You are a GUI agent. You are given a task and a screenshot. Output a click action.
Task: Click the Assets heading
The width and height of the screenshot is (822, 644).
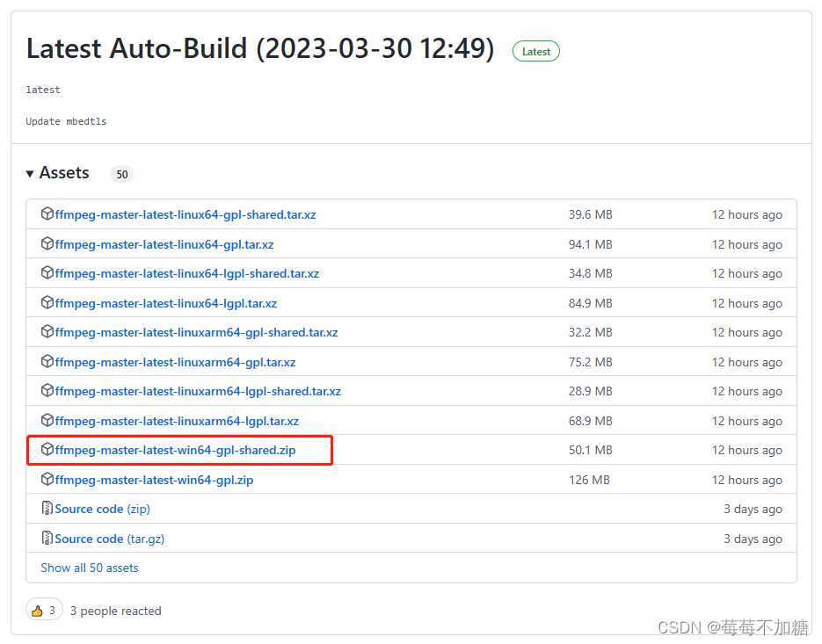[64, 172]
